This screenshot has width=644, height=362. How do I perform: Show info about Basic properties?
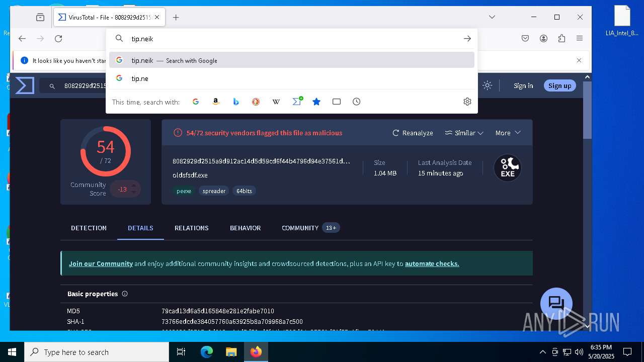coord(125,294)
